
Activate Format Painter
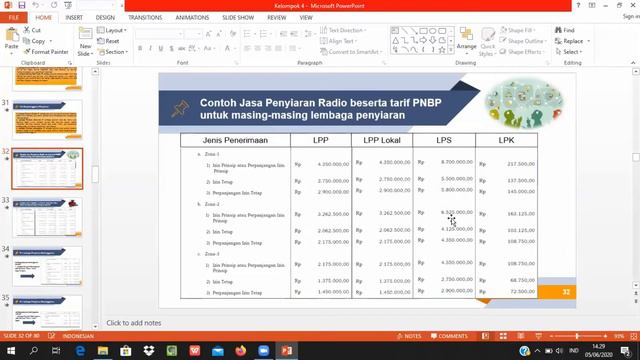(x=46, y=52)
